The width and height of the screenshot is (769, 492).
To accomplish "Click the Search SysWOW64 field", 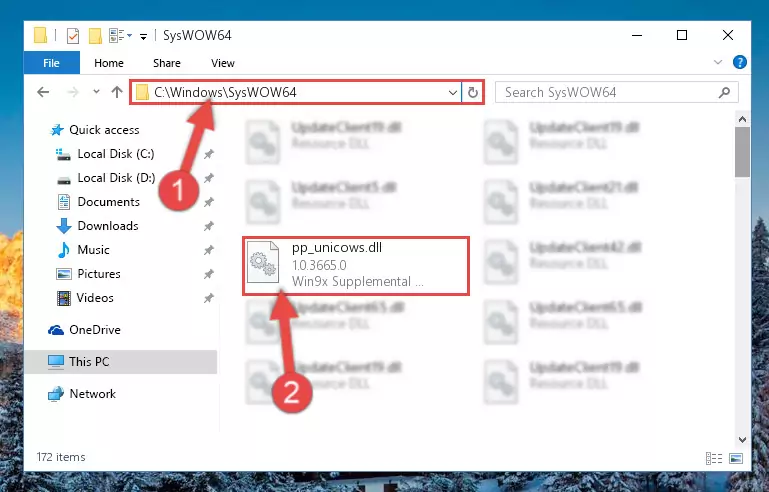I will pos(616,92).
